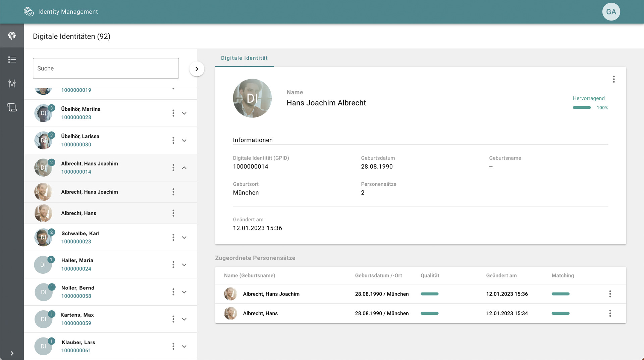Viewport: 644px width, 360px height.
Task: Open the scroll log sidebar icon
Action: point(12,107)
